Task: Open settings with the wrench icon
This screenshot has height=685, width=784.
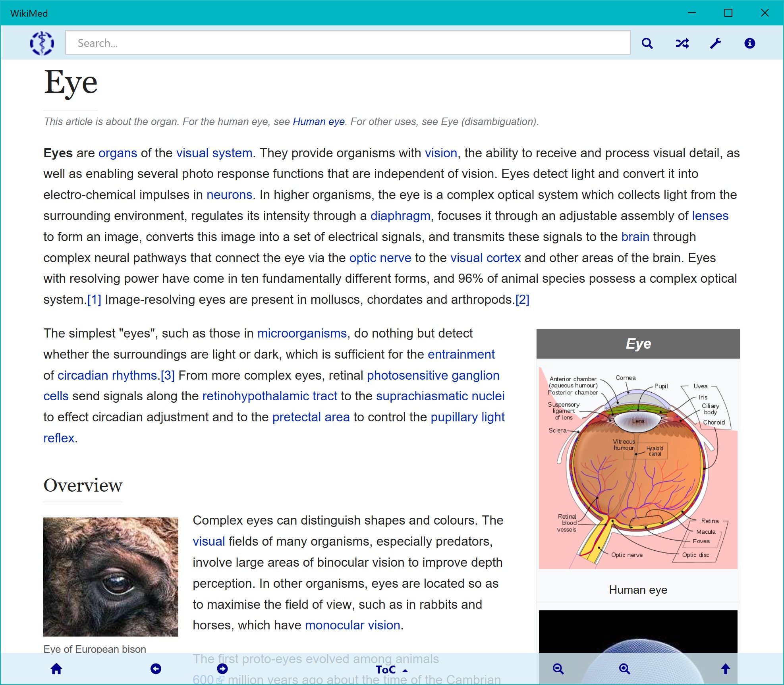Action: coord(715,43)
